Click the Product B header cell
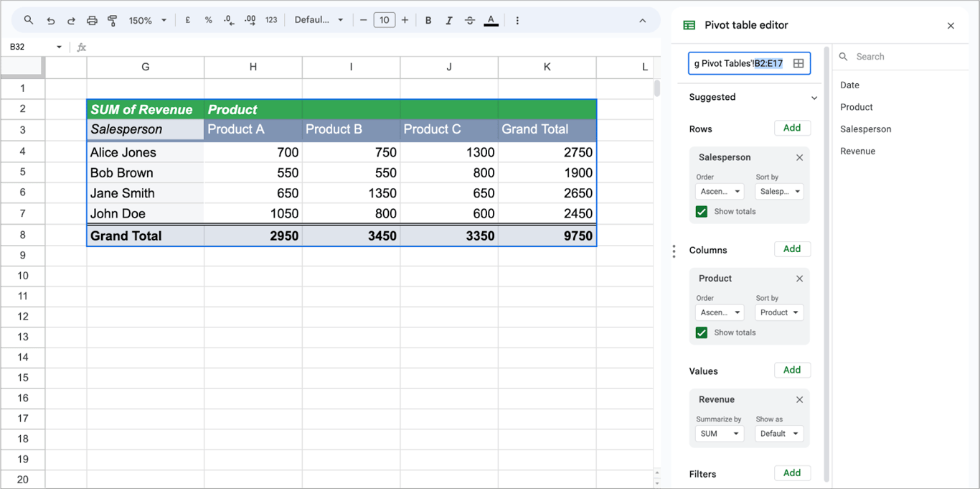 352,129
